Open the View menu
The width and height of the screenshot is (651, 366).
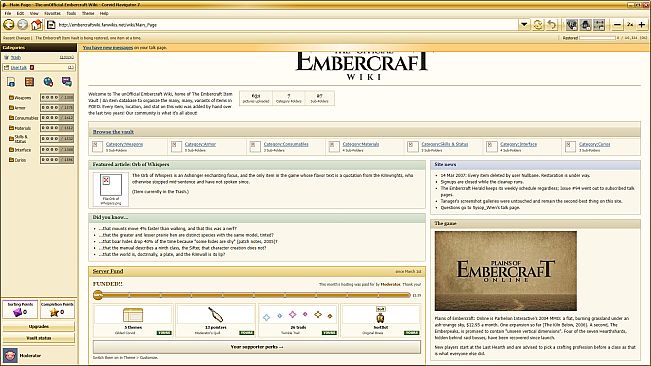(x=34, y=13)
